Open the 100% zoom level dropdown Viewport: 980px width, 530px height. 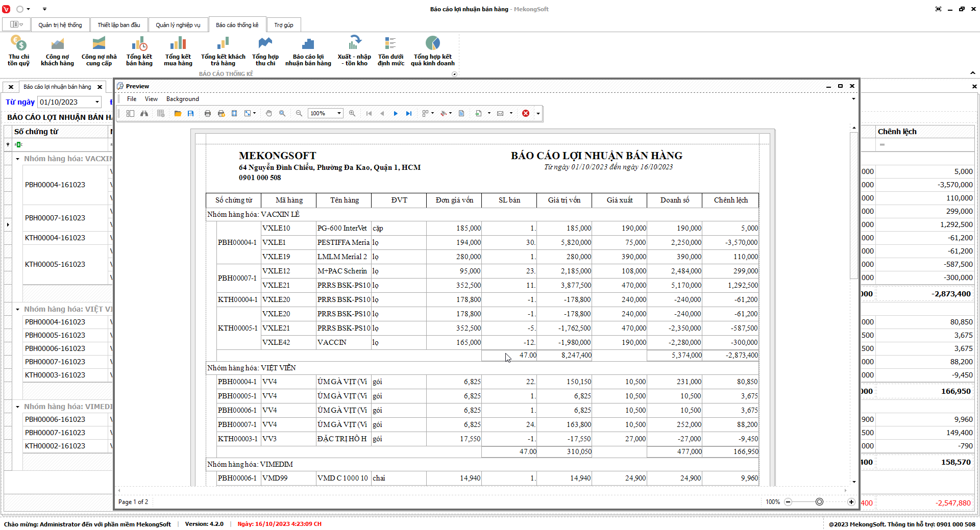(339, 113)
